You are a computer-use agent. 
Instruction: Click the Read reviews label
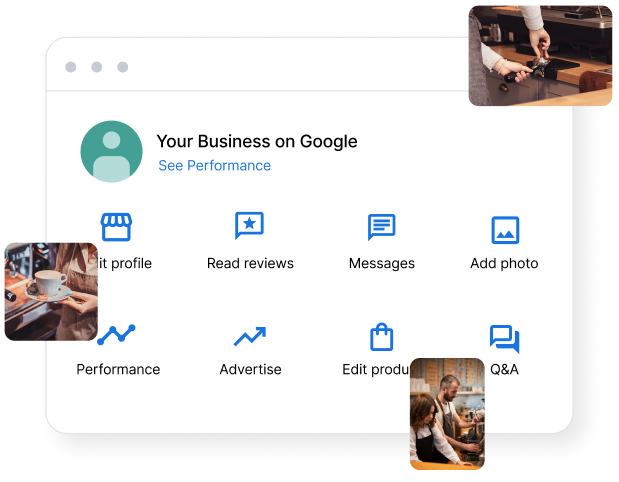point(250,263)
